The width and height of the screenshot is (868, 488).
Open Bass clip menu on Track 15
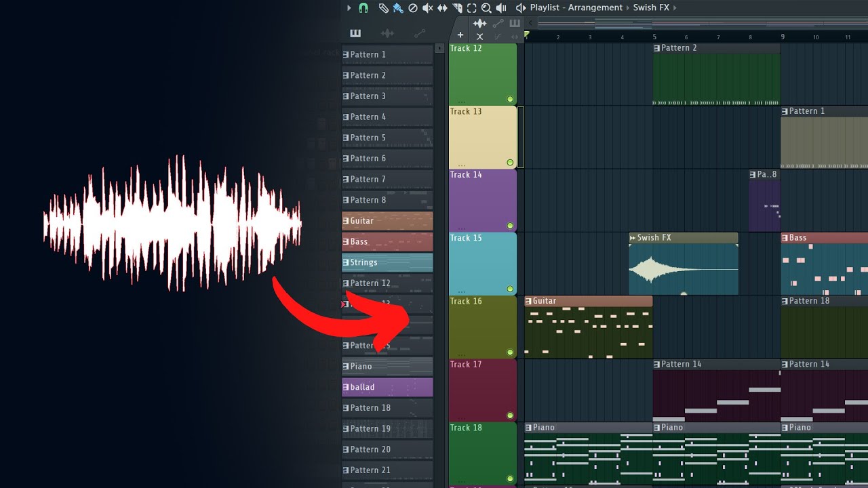pos(785,238)
